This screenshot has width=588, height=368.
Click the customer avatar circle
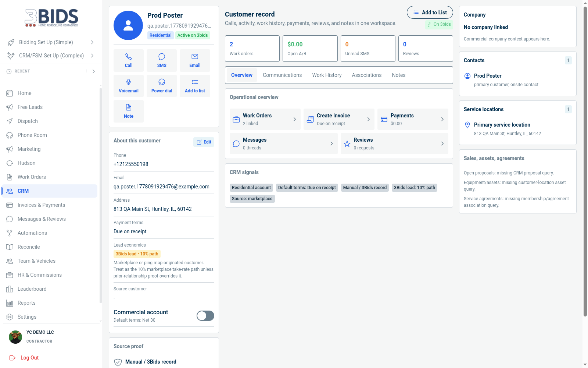click(128, 25)
